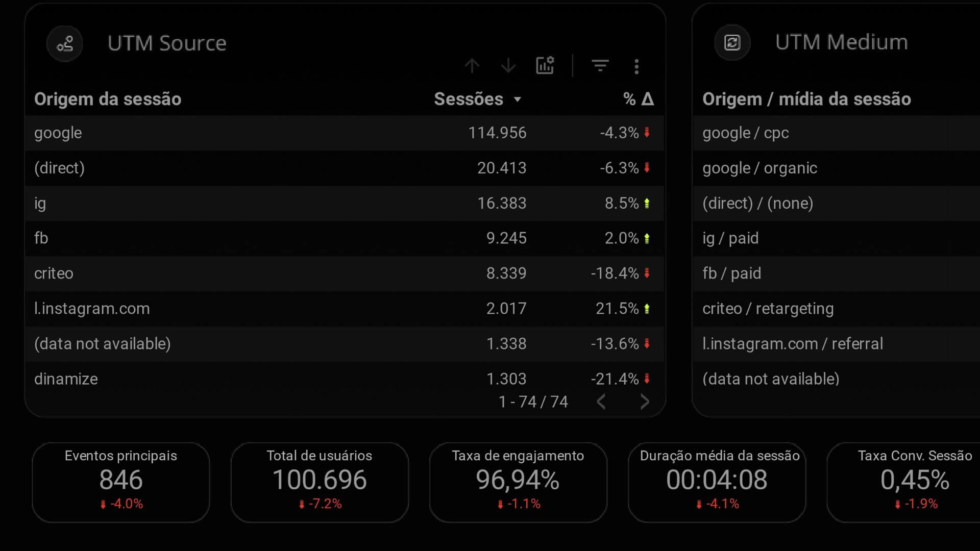This screenshot has width=980, height=551.
Task: Click the UTM Source panel icon
Action: pyautogui.click(x=65, y=44)
